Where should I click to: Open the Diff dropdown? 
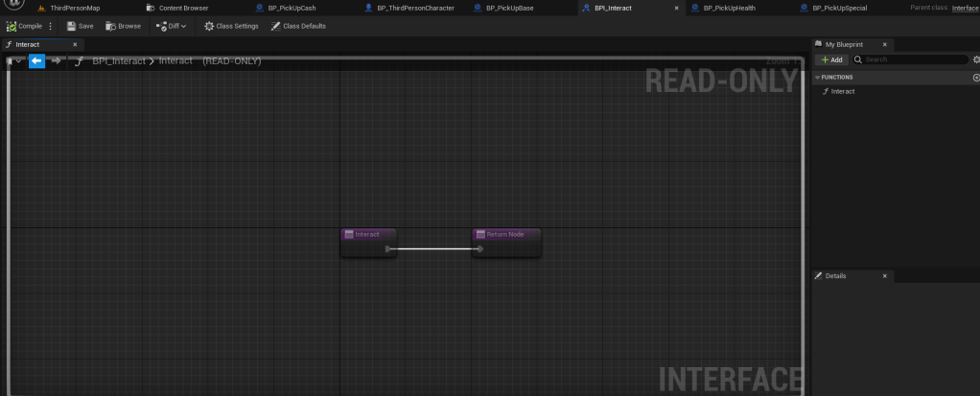pos(172,26)
